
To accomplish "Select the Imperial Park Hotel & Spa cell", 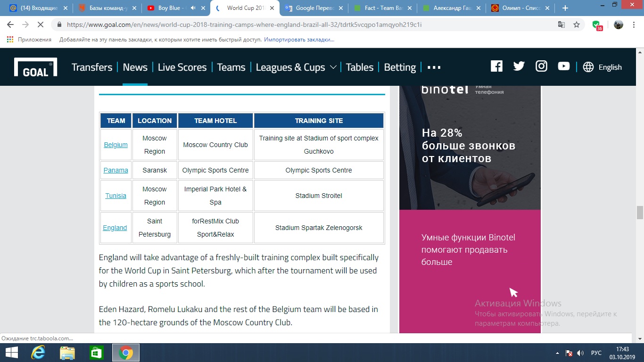I will click(x=215, y=196).
